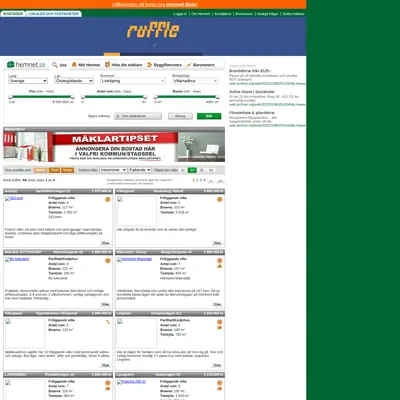Click Visa button on Bo bekvämt listing
This screenshot has height=400, width=400.
tap(105, 304)
